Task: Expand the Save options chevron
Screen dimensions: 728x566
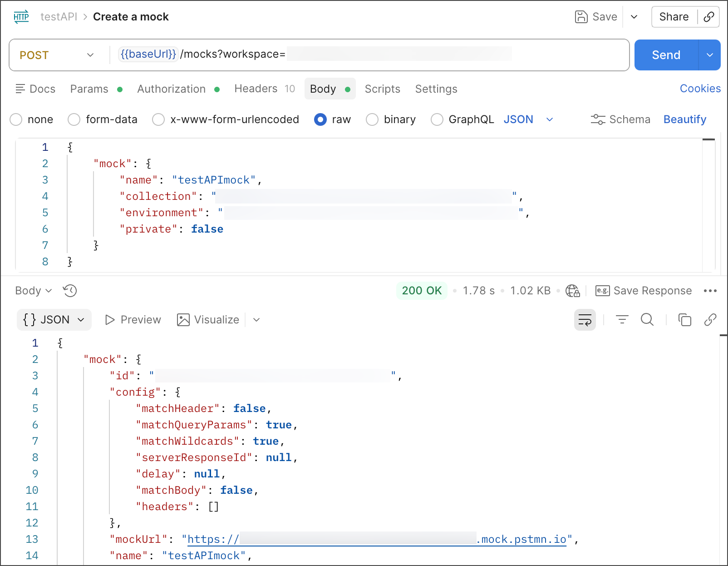Action: [x=634, y=17]
